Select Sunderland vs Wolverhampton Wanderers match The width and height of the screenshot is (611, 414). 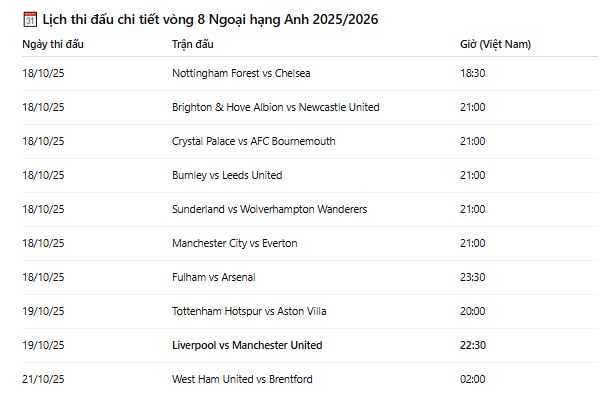tap(269, 209)
